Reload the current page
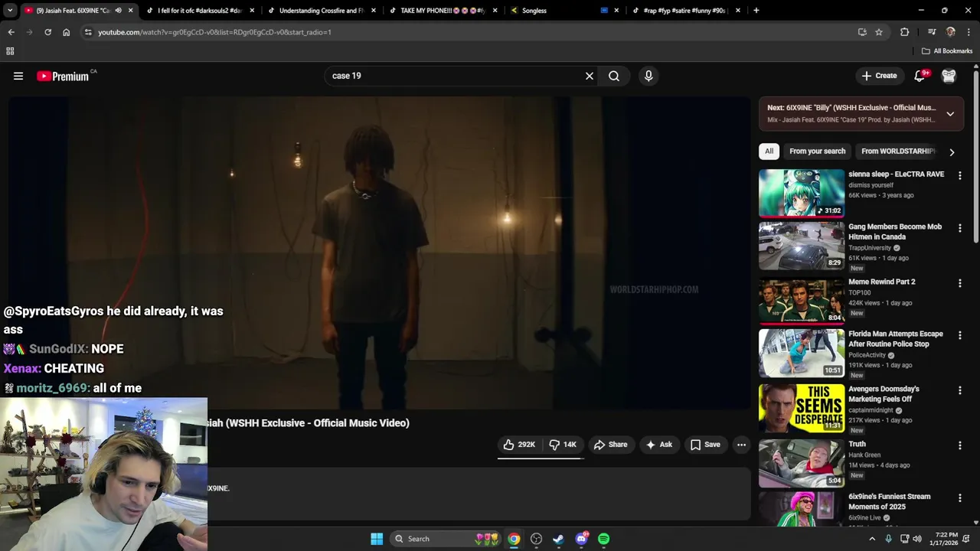Screen dimensions: 980x551 tap(47, 32)
